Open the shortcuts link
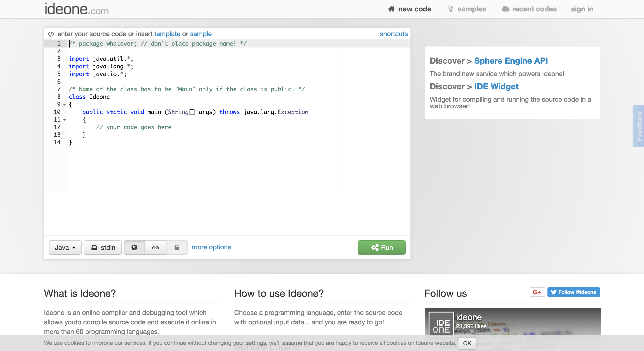644x351 pixels. tap(394, 34)
